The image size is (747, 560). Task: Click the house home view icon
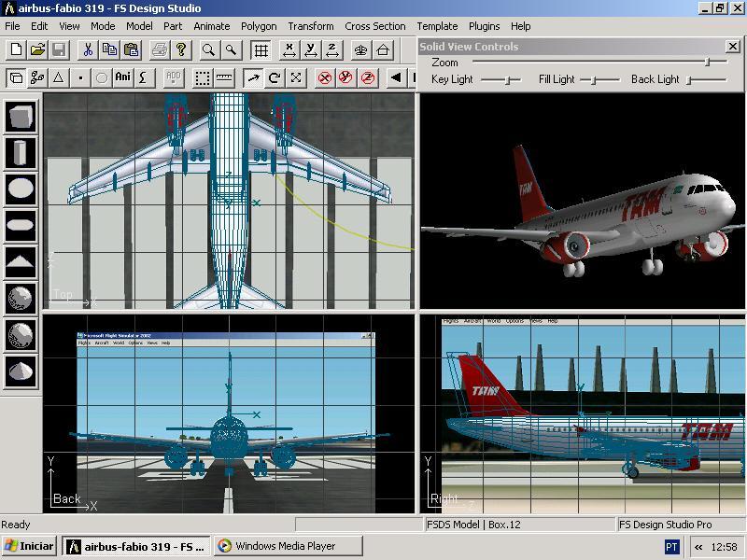(383, 49)
